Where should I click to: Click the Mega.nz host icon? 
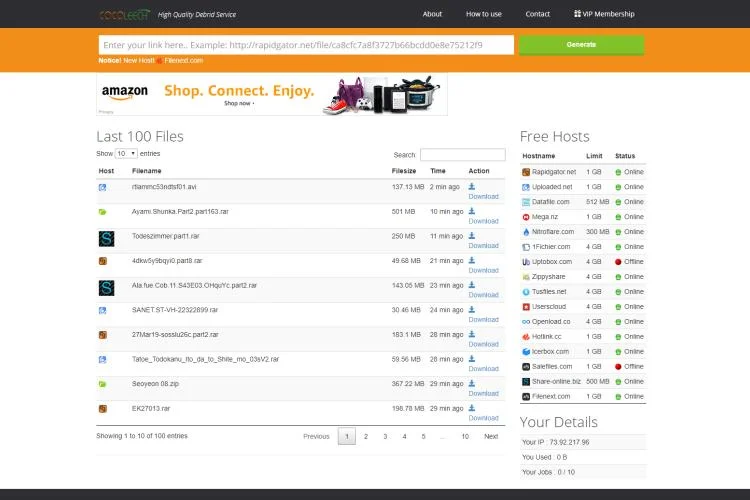coord(526,217)
